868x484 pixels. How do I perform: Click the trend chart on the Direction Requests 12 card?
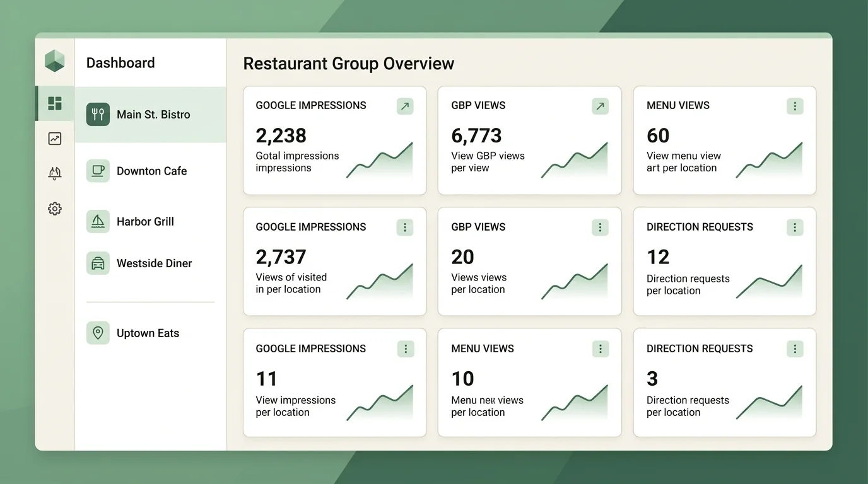coord(770,282)
